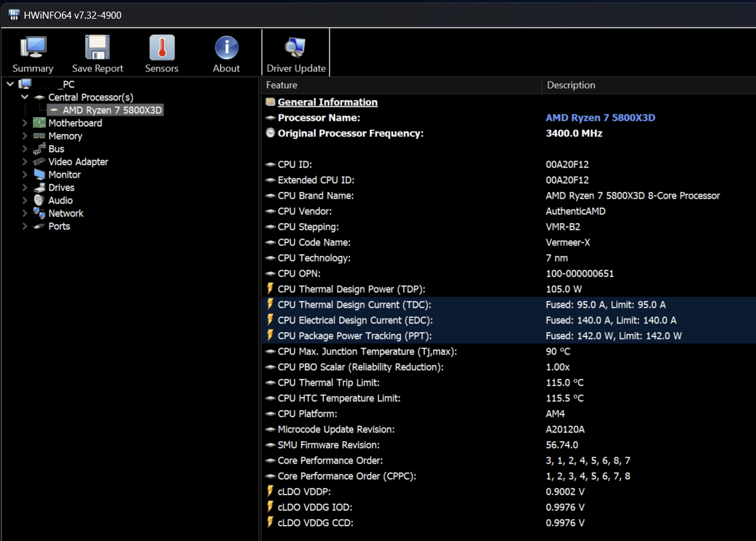Expand the Monitor tree node
756x541 pixels.
pos(24,175)
